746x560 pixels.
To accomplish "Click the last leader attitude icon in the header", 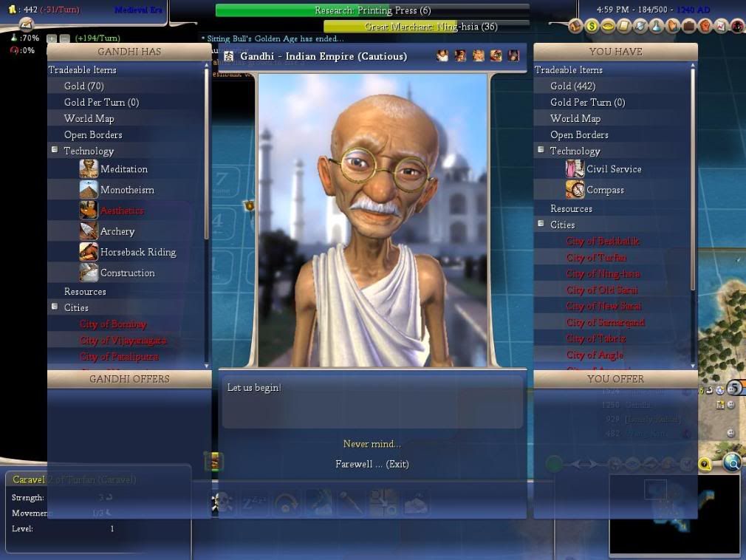I will tap(513, 56).
